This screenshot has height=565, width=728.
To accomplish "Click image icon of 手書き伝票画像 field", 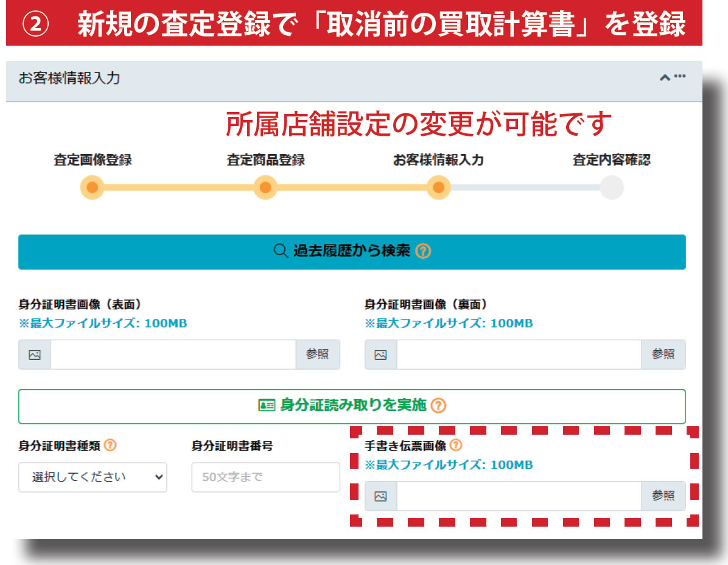I will [380, 496].
